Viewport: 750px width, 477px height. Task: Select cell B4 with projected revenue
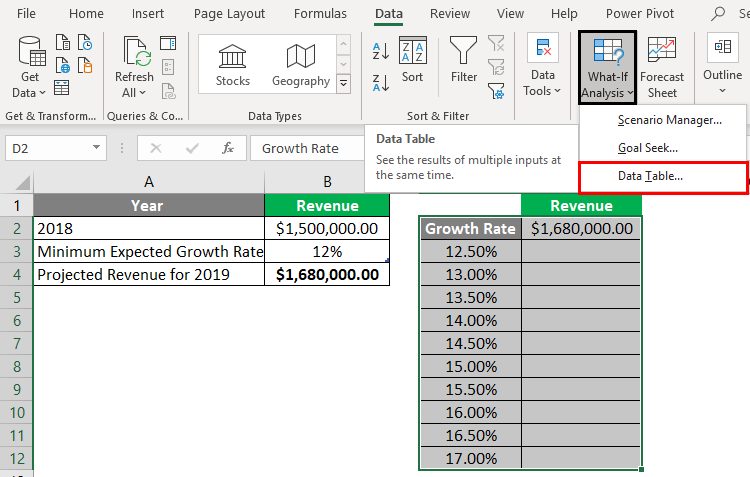point(327,274)
